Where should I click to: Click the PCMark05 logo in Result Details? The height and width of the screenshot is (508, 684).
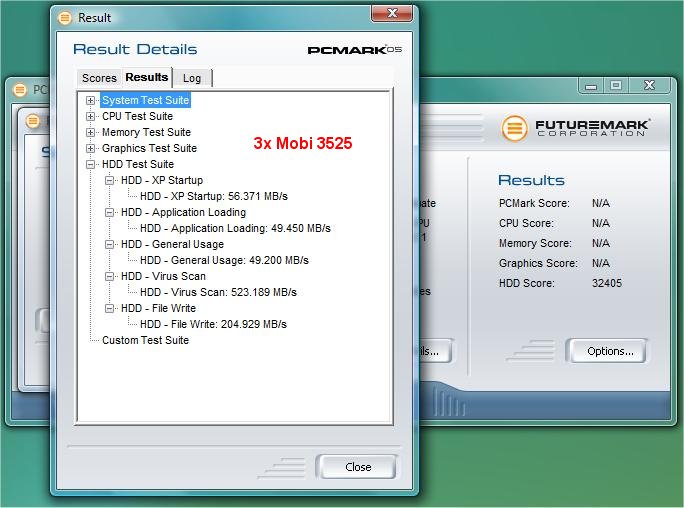coord(355,50)
